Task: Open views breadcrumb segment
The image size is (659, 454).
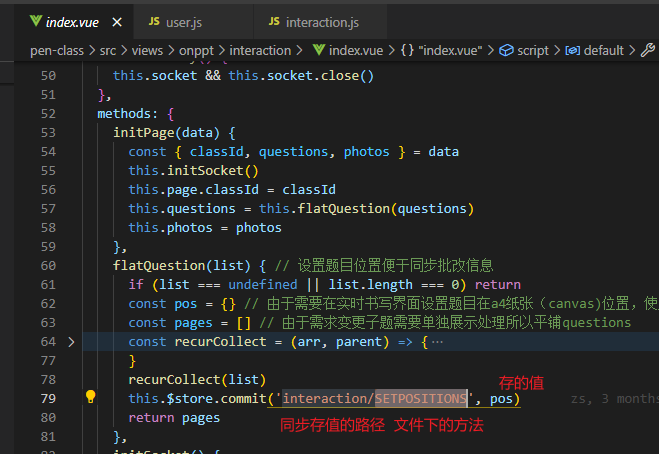Action: click(x=147, y=51)
